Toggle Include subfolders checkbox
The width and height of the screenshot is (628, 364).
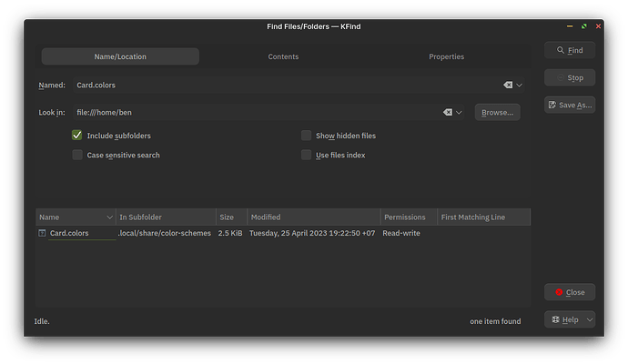(76, 136)
